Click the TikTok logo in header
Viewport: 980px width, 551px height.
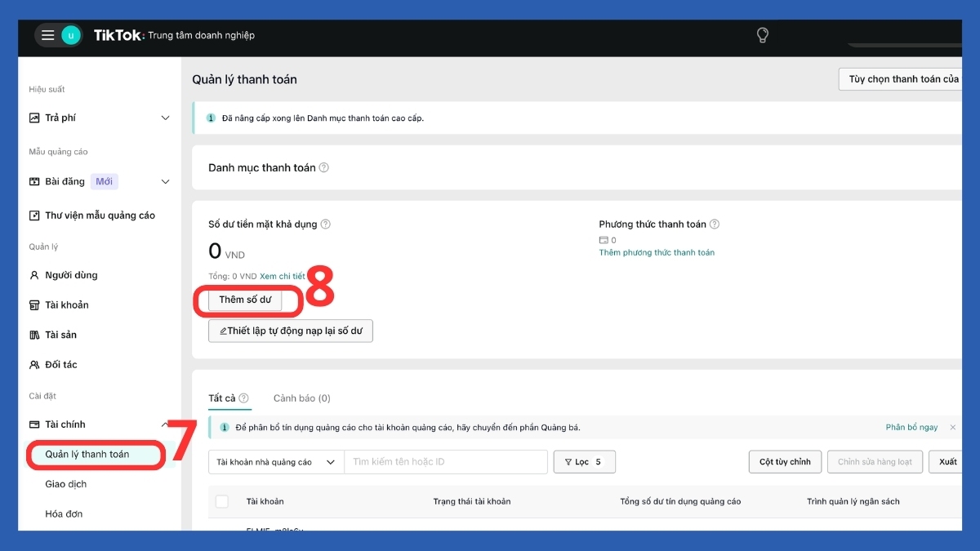tap(118, 35)
